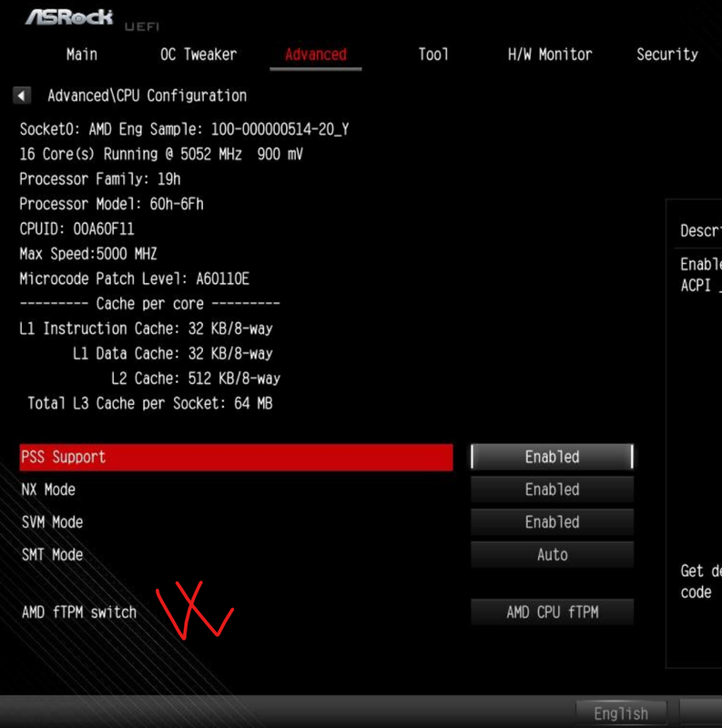Select the SVM Mode row label
Screen dimensions: 722x728
click(52, 522)
